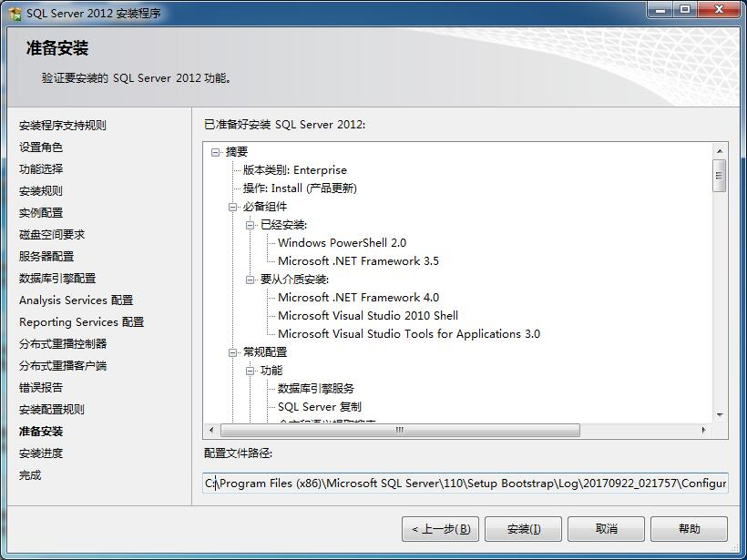Click the 帮助 help button
The width and height of the screenshot is (747, 560).
690,529
